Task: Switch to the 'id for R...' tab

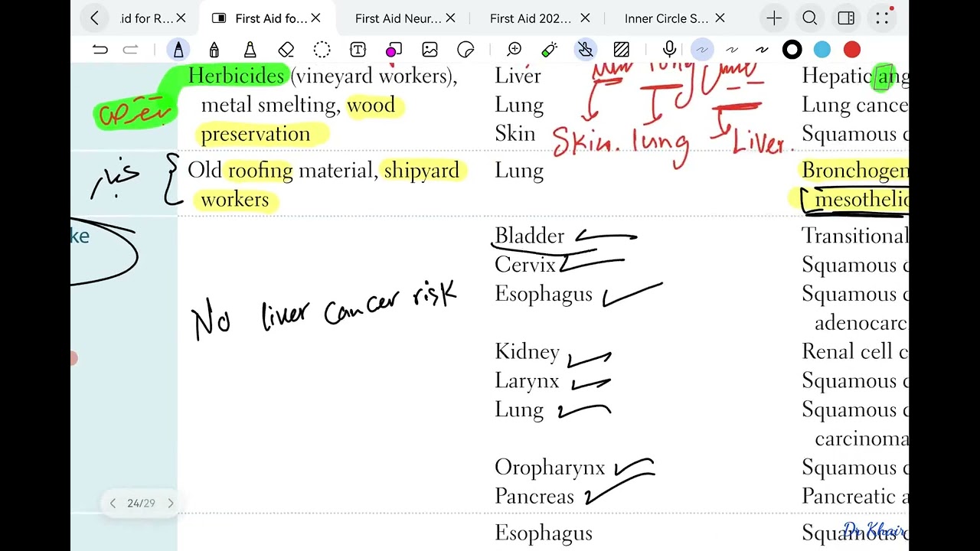Action: pyautogui.click(x=146, y=18)
